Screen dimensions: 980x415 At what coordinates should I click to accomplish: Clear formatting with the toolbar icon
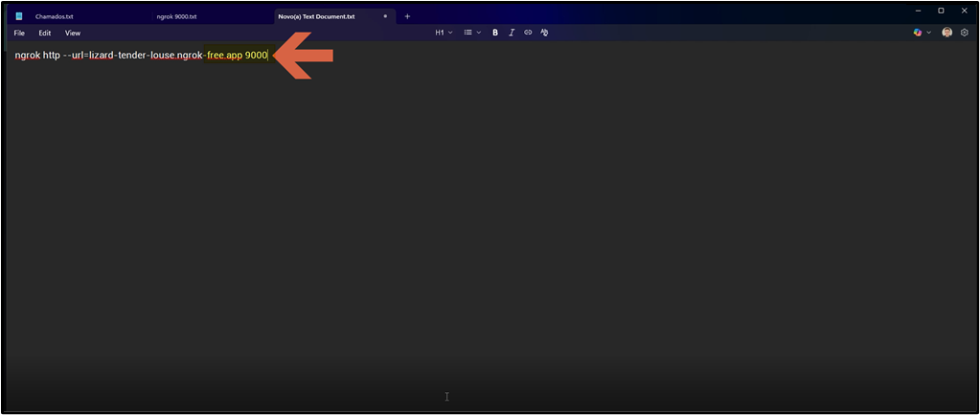(544, 33)
